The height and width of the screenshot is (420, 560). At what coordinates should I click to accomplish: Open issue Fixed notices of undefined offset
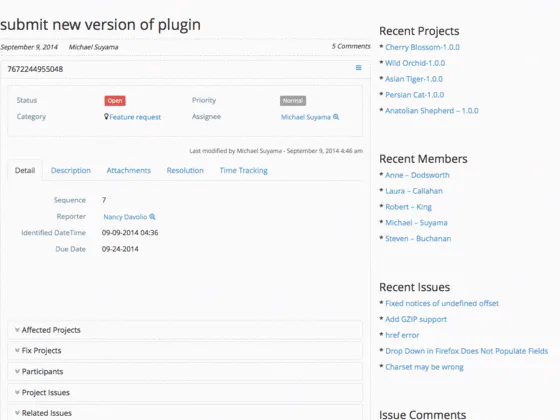point(442,303)
